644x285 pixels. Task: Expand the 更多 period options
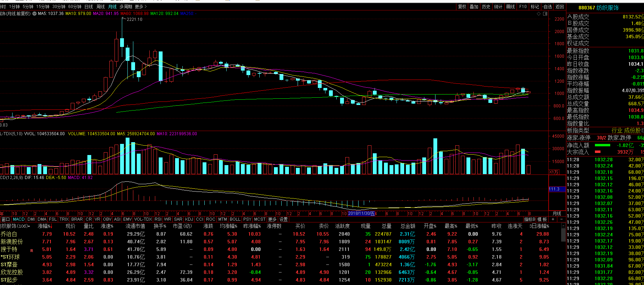point(141,7)
